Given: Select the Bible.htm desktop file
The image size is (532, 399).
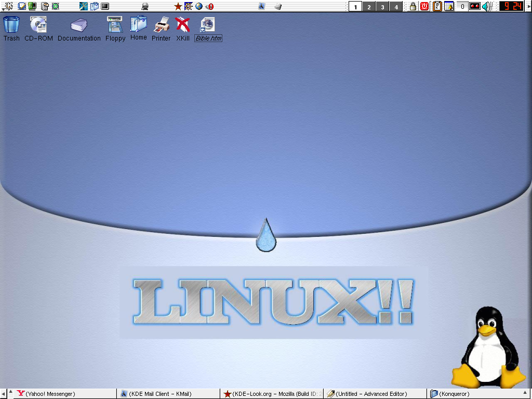Looking at the screenshot, I should pos(208,29).
